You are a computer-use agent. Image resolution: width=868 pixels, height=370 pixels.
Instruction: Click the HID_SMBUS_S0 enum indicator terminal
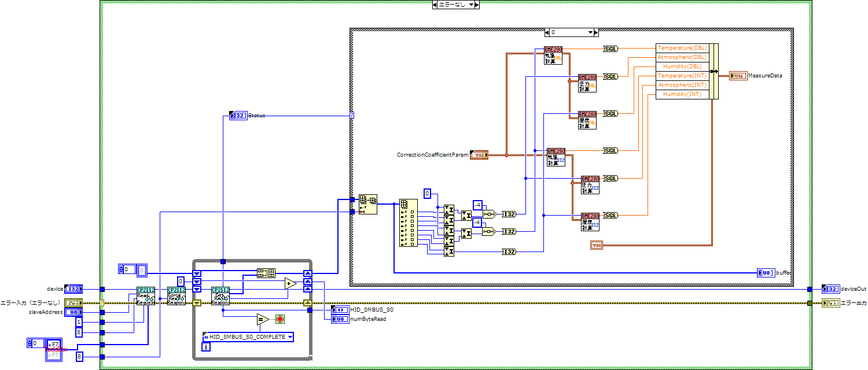pyautogui.click(x=340, y=309)
